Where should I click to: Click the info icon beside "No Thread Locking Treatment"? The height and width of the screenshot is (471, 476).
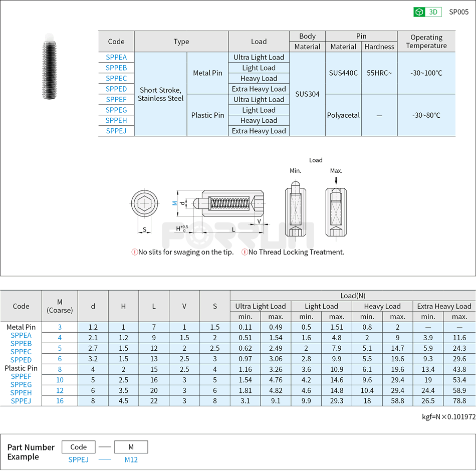[245, 252]
